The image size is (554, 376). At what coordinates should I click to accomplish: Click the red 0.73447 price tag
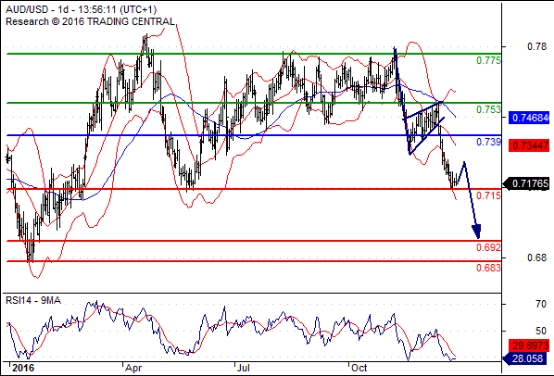529,145
